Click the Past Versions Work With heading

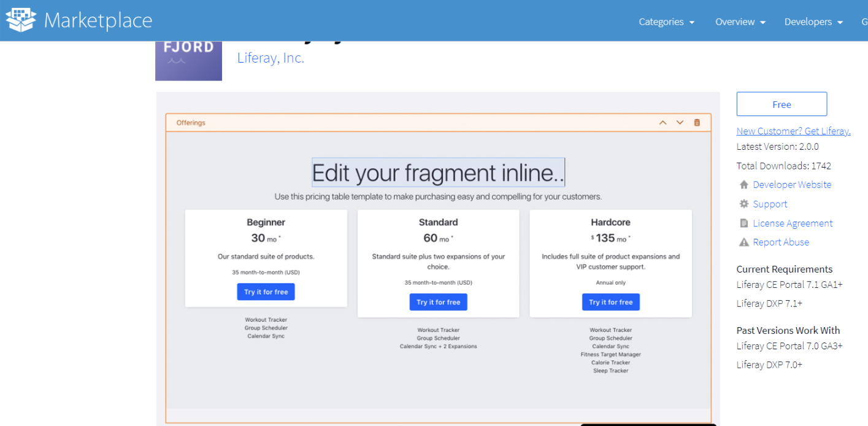click(788, 330)
